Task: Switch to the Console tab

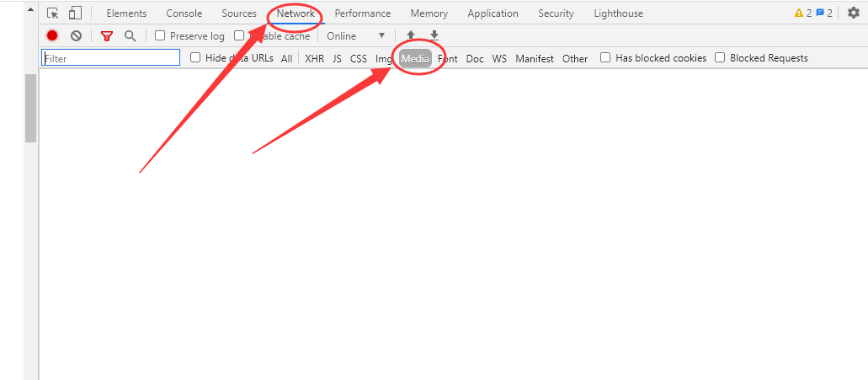Action: point(184,13)
